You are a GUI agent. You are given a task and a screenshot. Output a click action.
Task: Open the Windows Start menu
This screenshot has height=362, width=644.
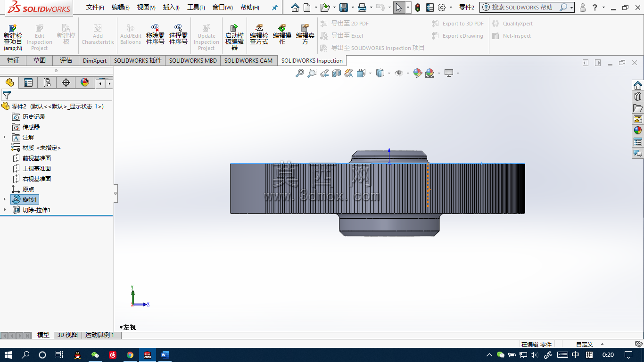(8, 355)
